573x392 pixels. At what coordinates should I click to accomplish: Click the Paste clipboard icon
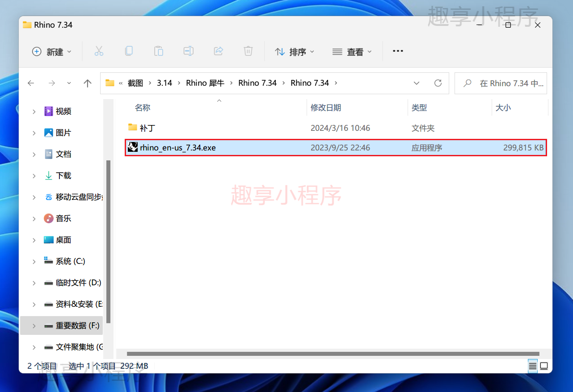point(159,51)
